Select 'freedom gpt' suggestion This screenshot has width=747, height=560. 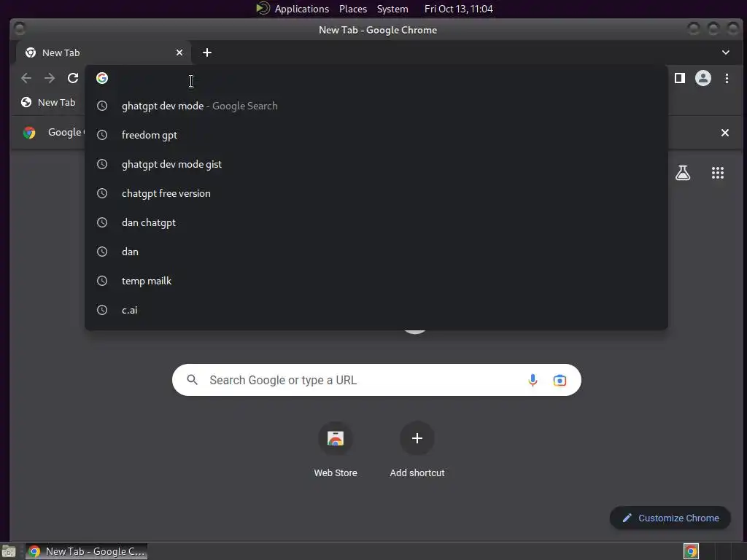click(376, 135)
